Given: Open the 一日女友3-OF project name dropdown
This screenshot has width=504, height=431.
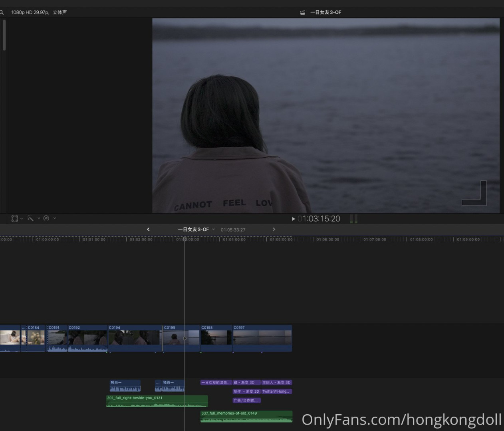Looking at the screenshot, I should pos(196,229).
